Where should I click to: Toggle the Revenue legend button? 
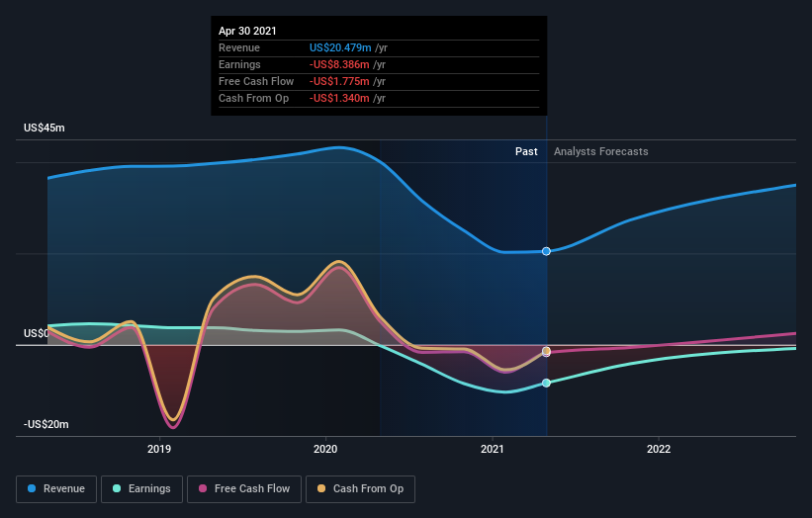pyautogui.click(x=56, y=489)
